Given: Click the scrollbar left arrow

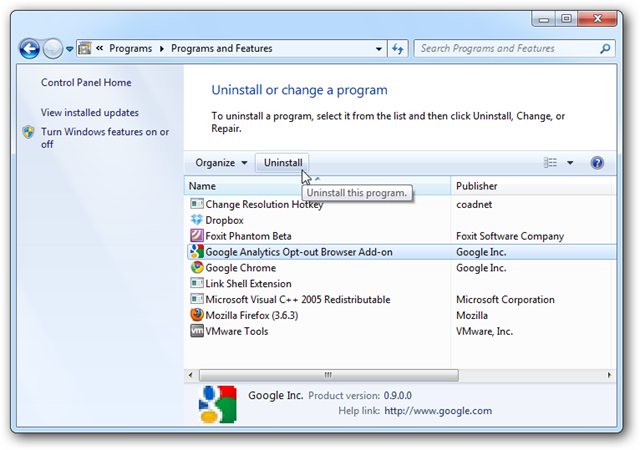Looking at the screenshot, I should 190,375.
